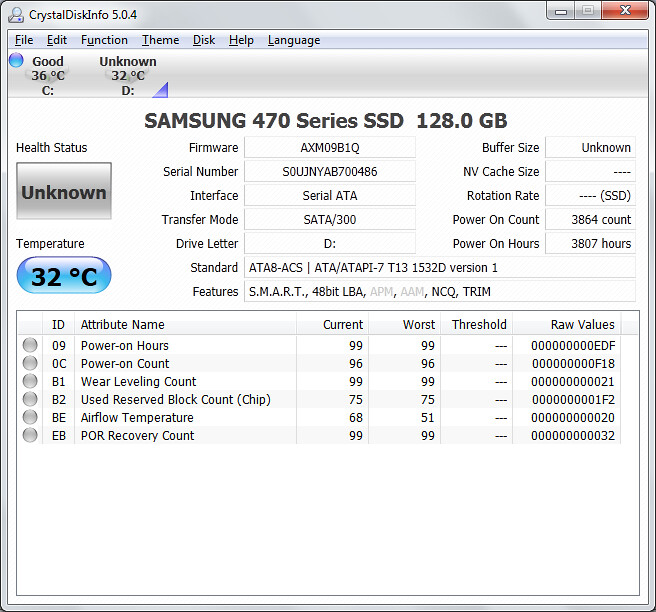
Task: Click the Buffer Size field Unknown
Action: pos(590,148)
